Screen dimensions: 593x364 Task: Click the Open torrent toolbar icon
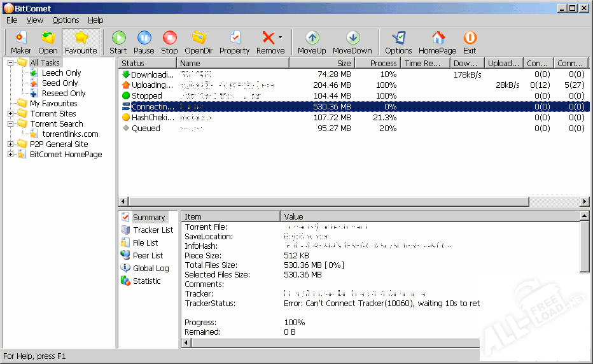(x=48, y=42)
